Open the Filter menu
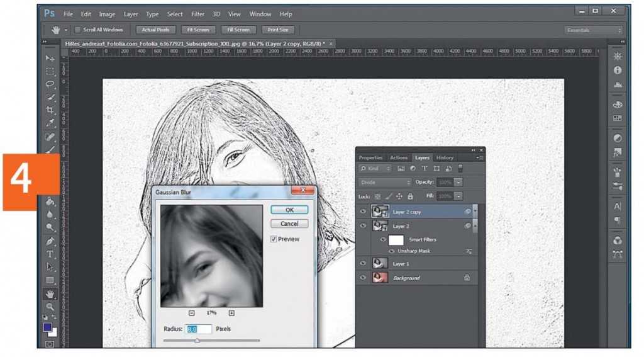 coord(197,14)
